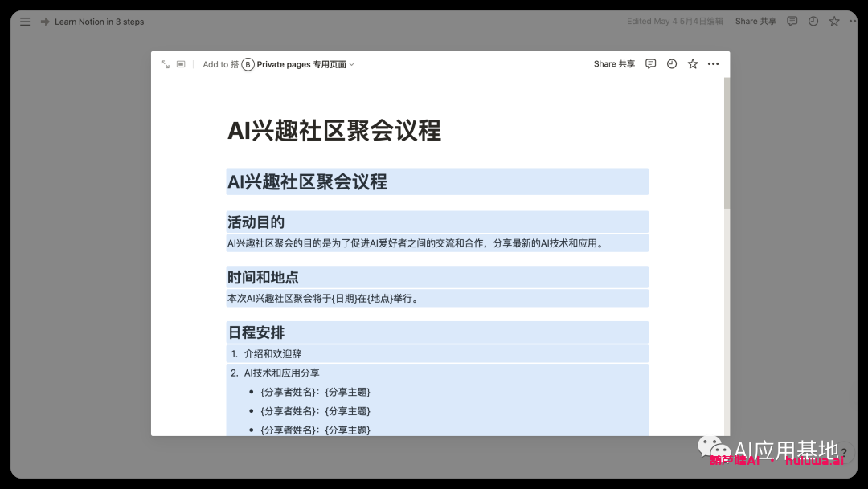The width and height of the screenshot is (868, 489).
Task: Click the peek mode layout icon
Action: coord(181,64)
